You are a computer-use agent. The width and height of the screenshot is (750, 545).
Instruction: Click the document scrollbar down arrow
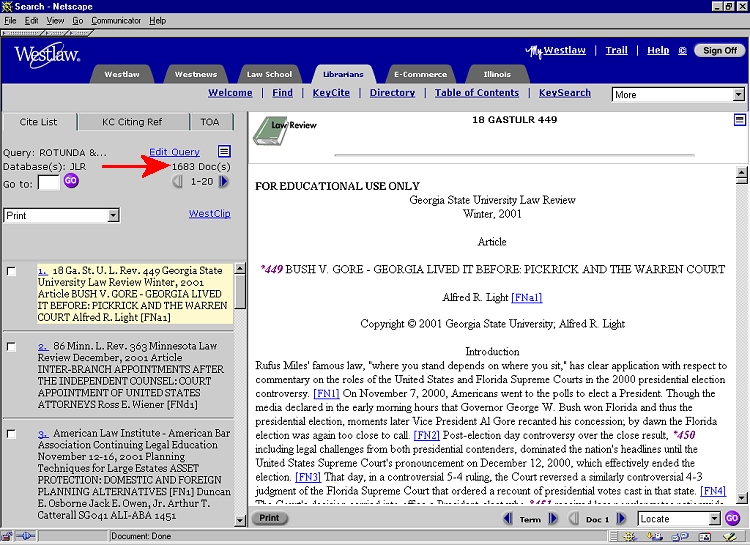click(741, 498)
